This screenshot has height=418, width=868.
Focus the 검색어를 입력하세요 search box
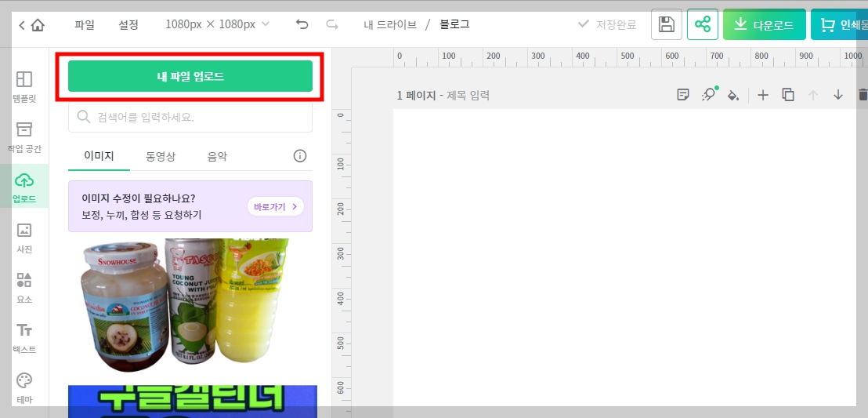[x=190, y=117]
